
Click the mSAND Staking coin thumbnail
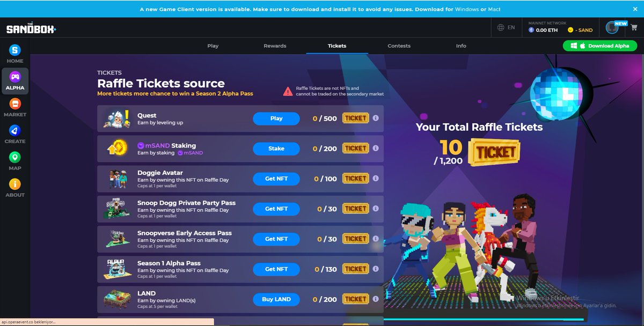pyautogui.click(x=117, y=149)
